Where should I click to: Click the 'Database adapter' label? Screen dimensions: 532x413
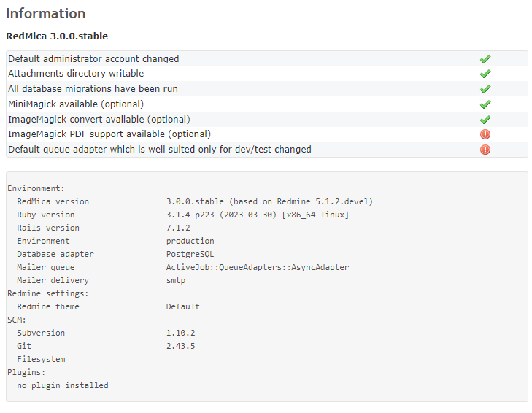point(55,254)
